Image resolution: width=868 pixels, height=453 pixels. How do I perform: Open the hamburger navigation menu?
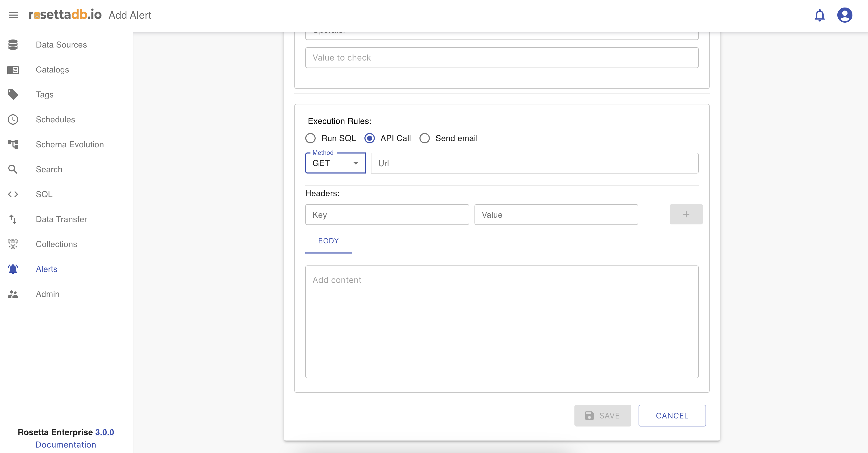(x=13, y=15)
